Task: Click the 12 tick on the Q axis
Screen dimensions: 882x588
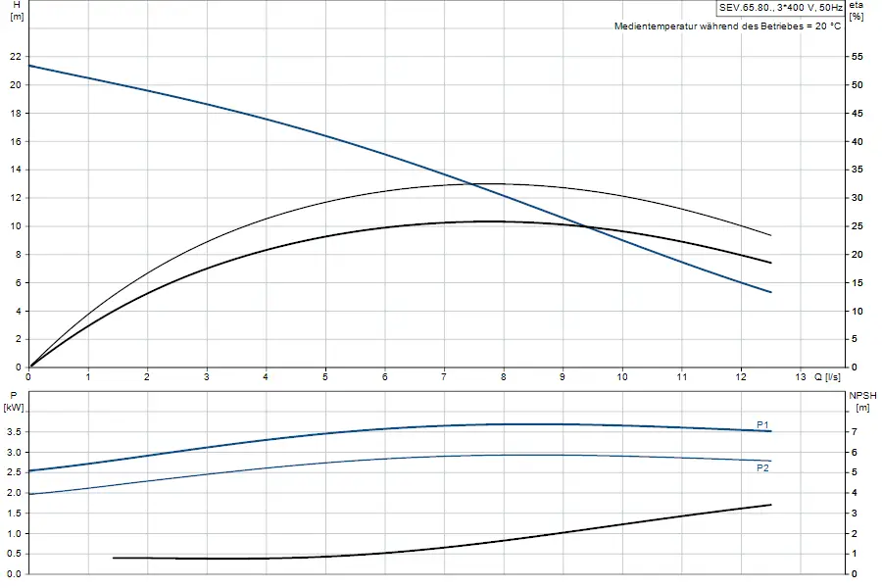Action: (x=741, y=377)
